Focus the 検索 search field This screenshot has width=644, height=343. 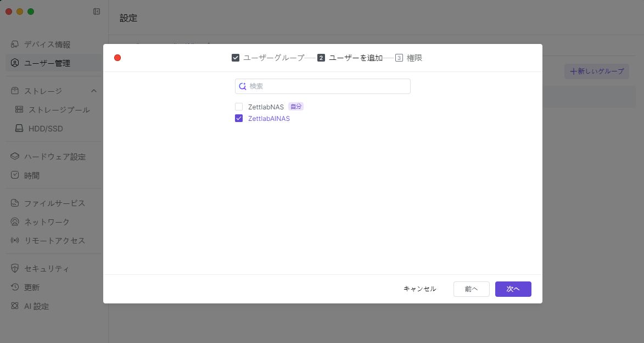[x=328, y=86]
